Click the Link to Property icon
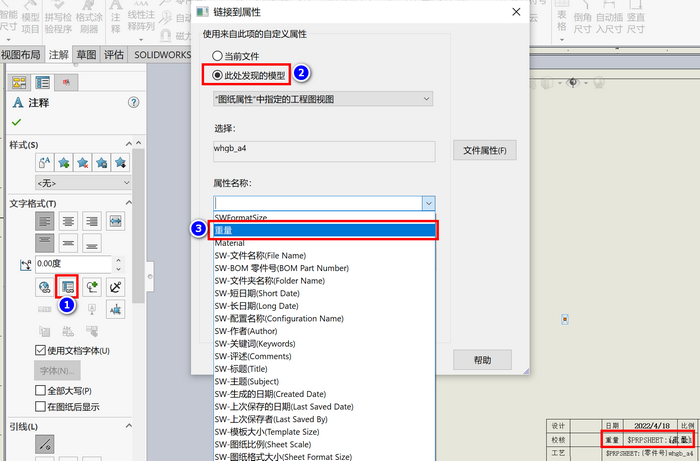 [x=68, y=287]
